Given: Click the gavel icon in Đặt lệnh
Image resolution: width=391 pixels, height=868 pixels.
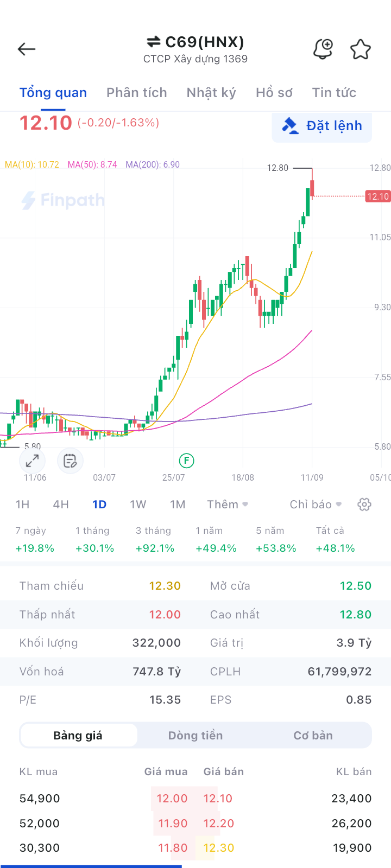Looking at the screenshot, I should (290, 126).
